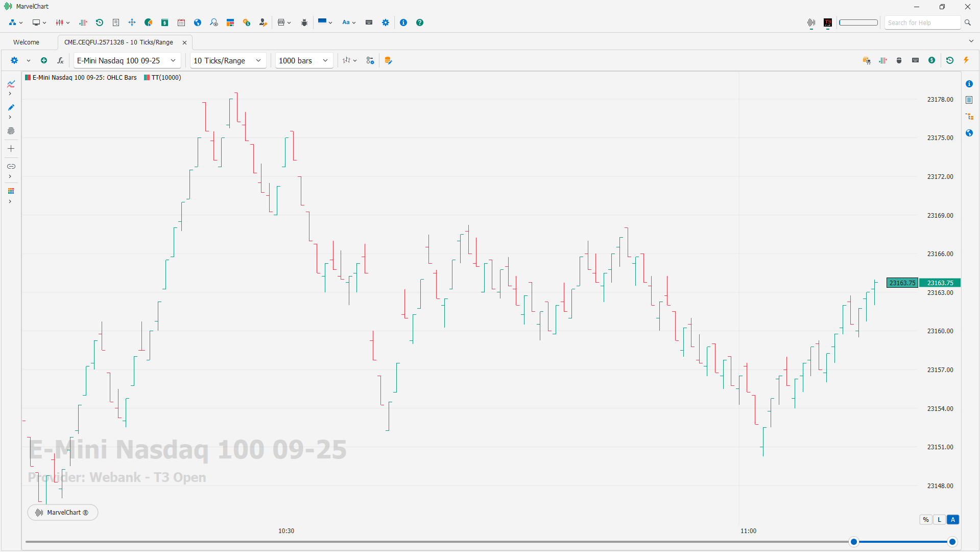Click the pie chart icon in main toolbar

click(x=149, y=22)
